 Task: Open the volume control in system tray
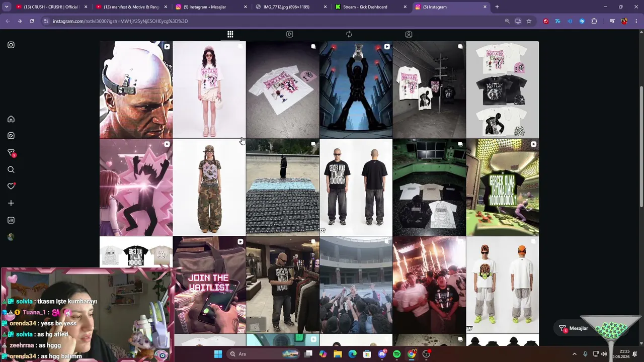coord(604,354)
